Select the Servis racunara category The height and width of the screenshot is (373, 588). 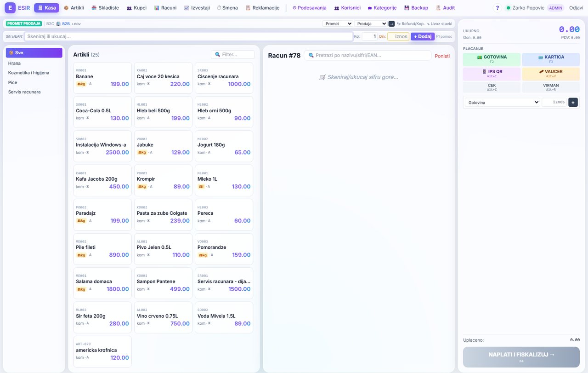click(x=34, y=92)
